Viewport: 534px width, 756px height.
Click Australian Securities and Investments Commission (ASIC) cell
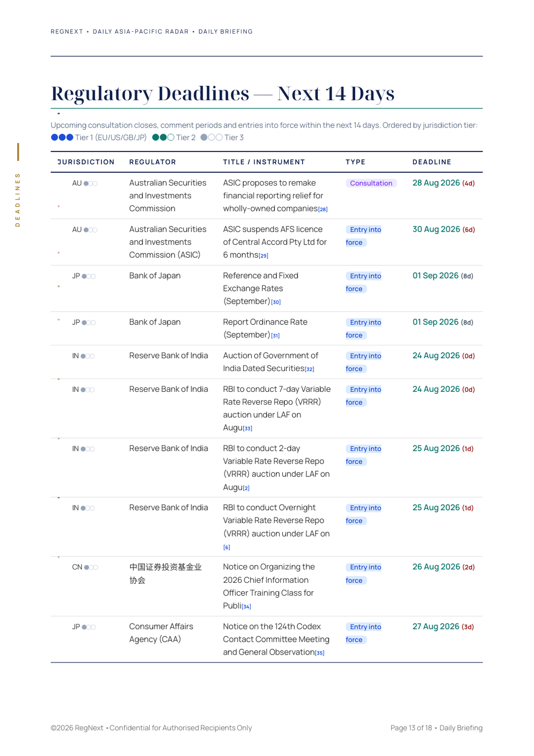[168, 242]
